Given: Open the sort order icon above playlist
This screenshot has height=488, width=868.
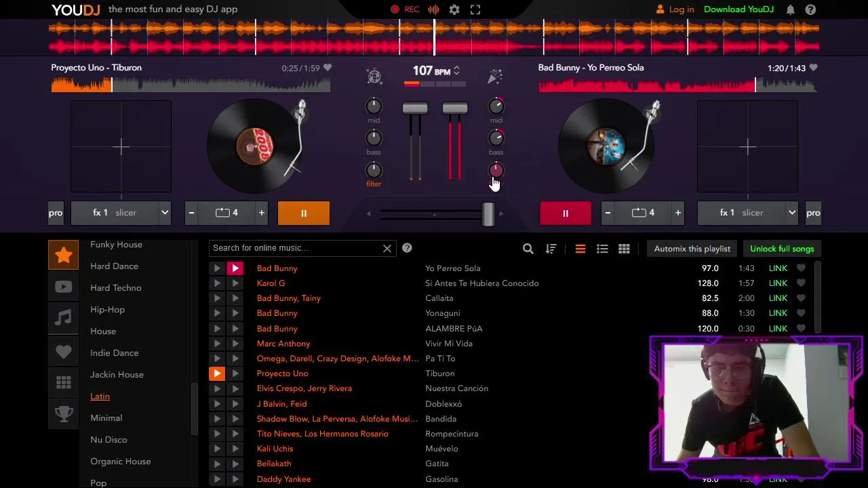Looking at the screenshot, I should [x=551, y=249].
